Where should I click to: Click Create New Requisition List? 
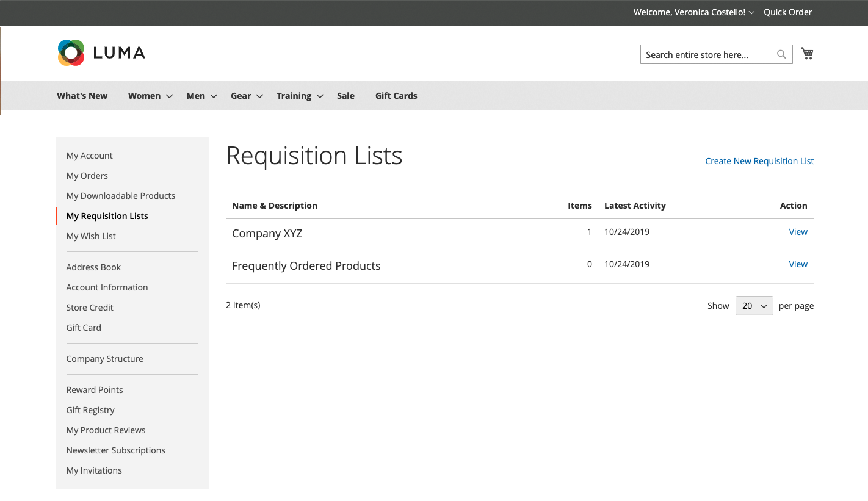(759, 160)
